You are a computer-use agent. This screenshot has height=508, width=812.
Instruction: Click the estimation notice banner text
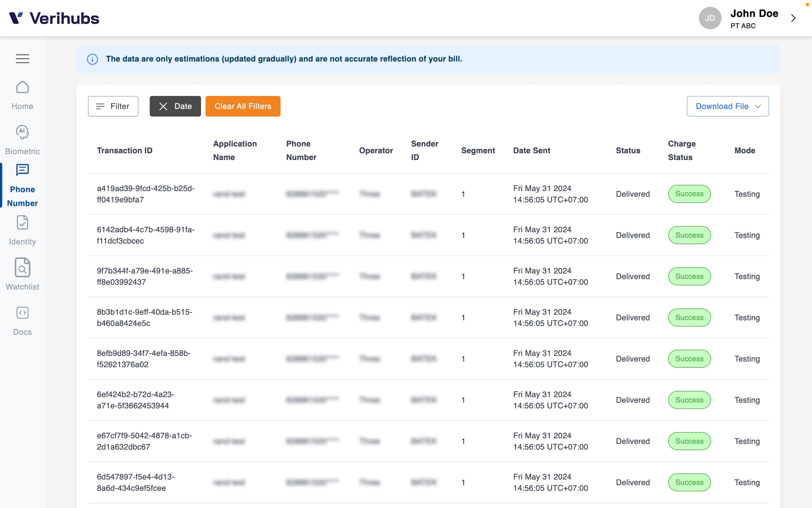tap(284, 59)
